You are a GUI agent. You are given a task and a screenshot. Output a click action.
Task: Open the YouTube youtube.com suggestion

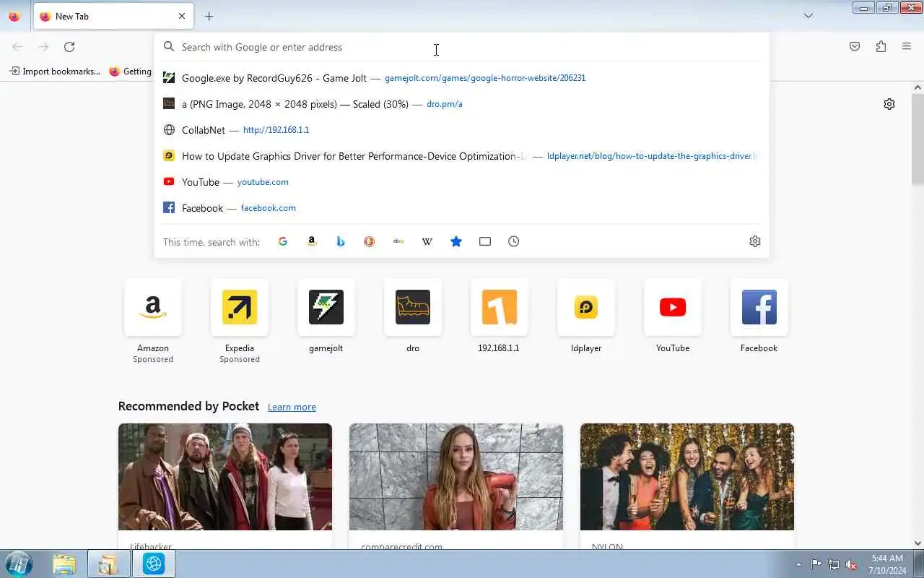tap(461, 182)
